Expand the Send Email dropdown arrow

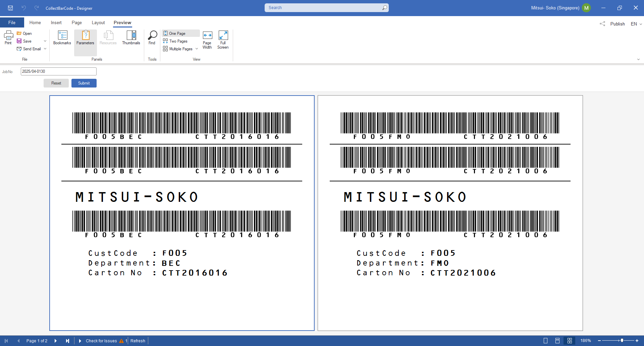point(45,49)
